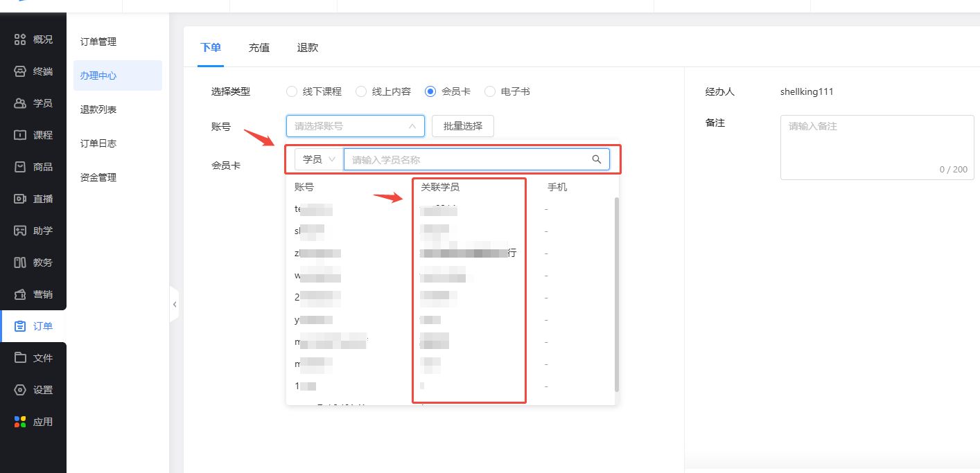Image resolution: width=980 pixels, height=473 pixels.
Task: Collapse the secondary sidebar with arrow handle
Action: click(174, 305)
